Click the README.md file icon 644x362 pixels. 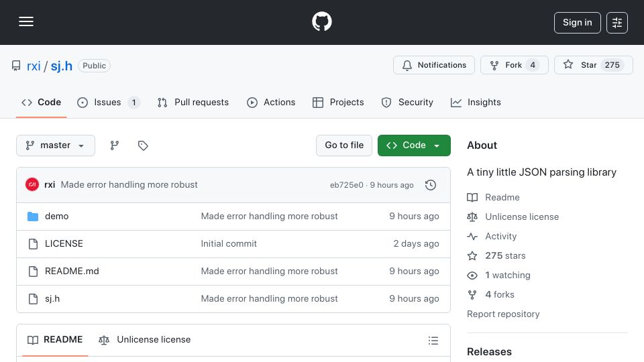pos(33,271)
